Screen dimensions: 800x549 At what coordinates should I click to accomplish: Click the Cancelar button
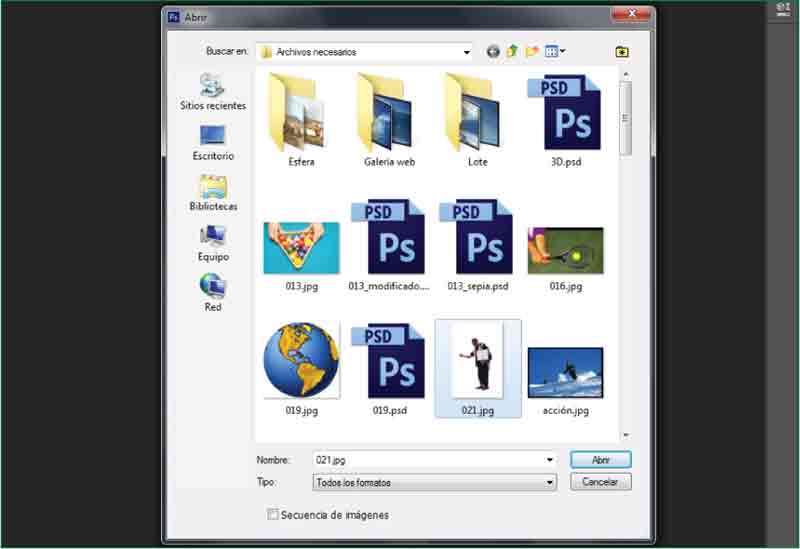(x=600, y=482)
